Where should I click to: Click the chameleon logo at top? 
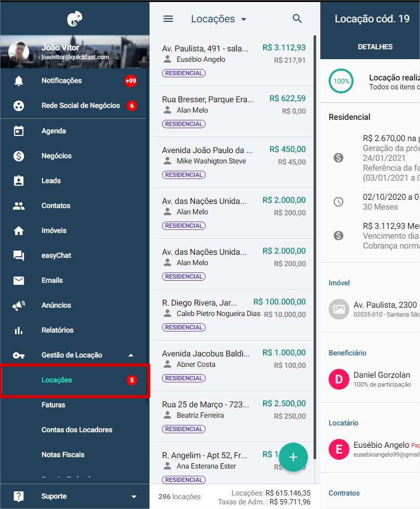[75, 19]
